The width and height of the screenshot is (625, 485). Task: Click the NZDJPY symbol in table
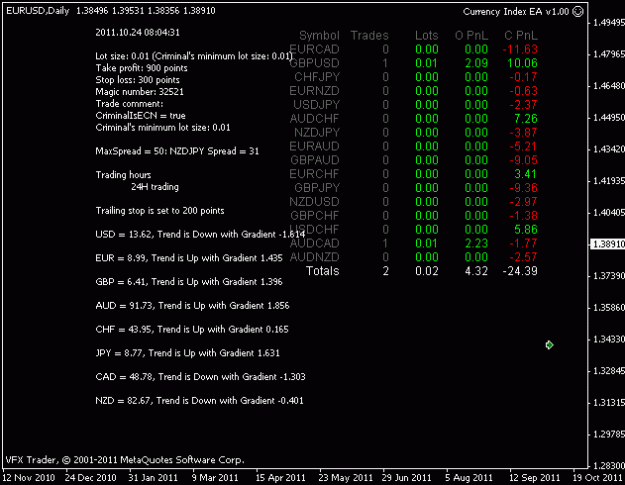coord(317,132)
